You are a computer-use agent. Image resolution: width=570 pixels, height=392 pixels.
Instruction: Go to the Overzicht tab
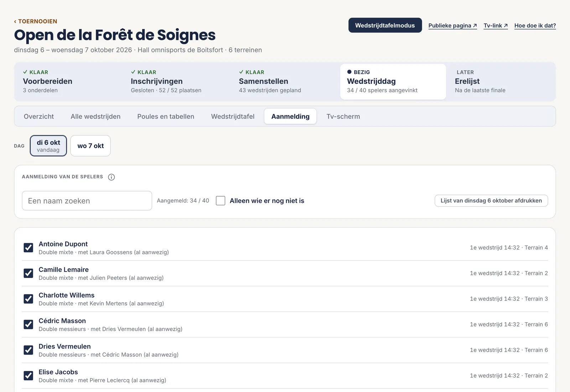[39, 117]
